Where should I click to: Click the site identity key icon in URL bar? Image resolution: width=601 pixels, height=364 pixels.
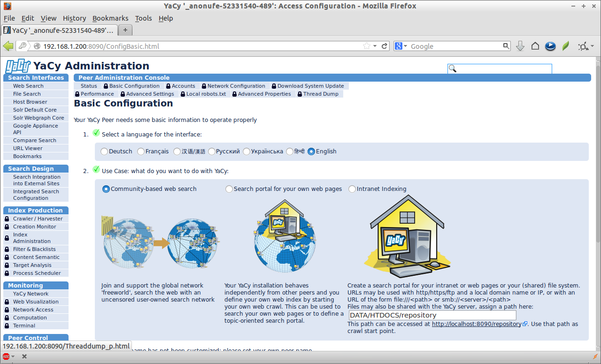coord(22,46)
